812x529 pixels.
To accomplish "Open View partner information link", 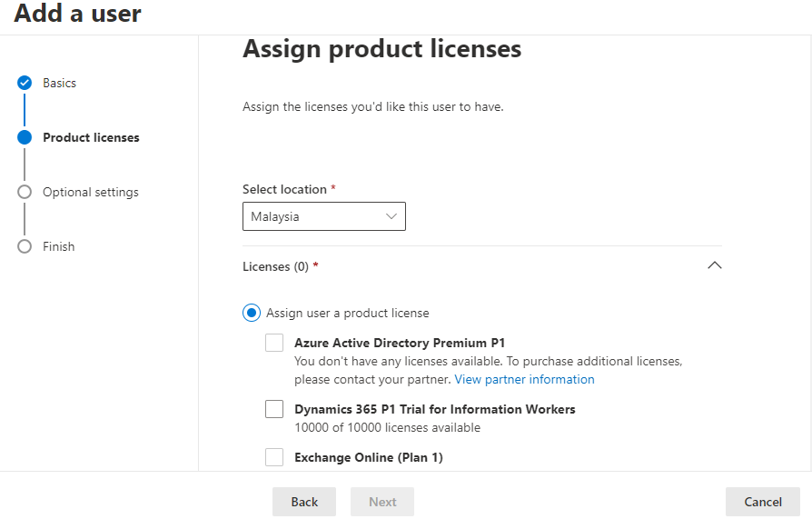I will [525, 379].
